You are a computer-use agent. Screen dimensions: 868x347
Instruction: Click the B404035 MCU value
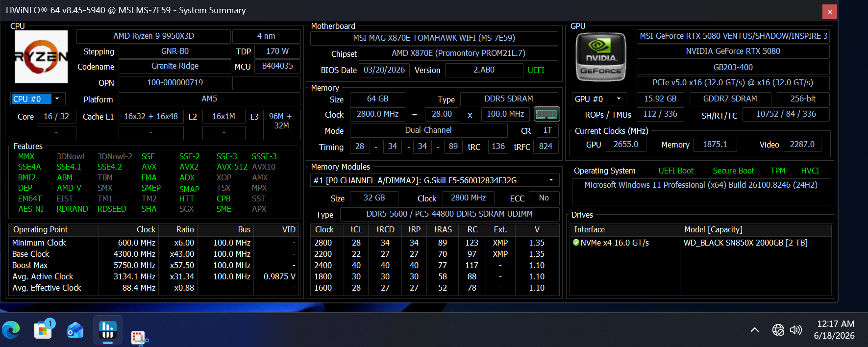click(x=277, y=66)
